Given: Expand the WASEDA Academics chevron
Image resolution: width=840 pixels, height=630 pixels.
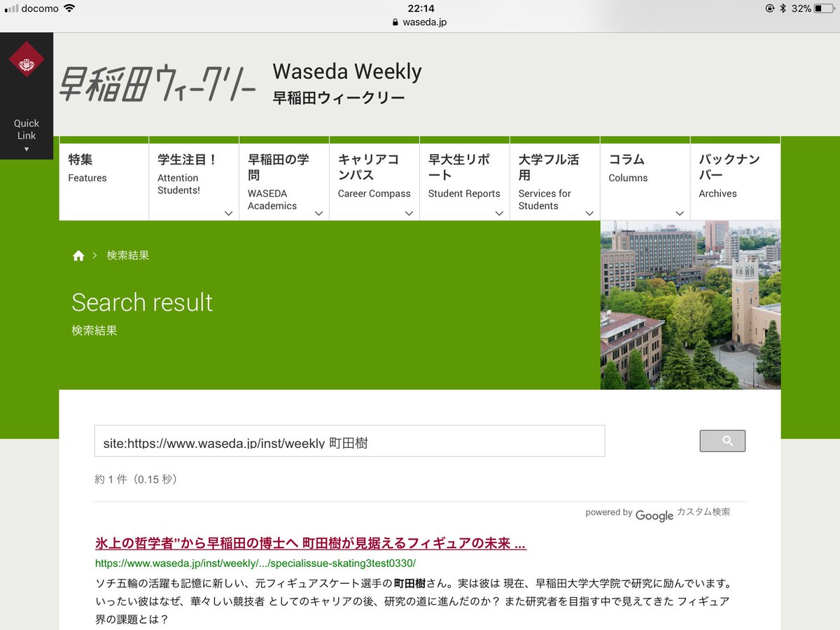Looking at the screenshot, I should tap(318, 213).
